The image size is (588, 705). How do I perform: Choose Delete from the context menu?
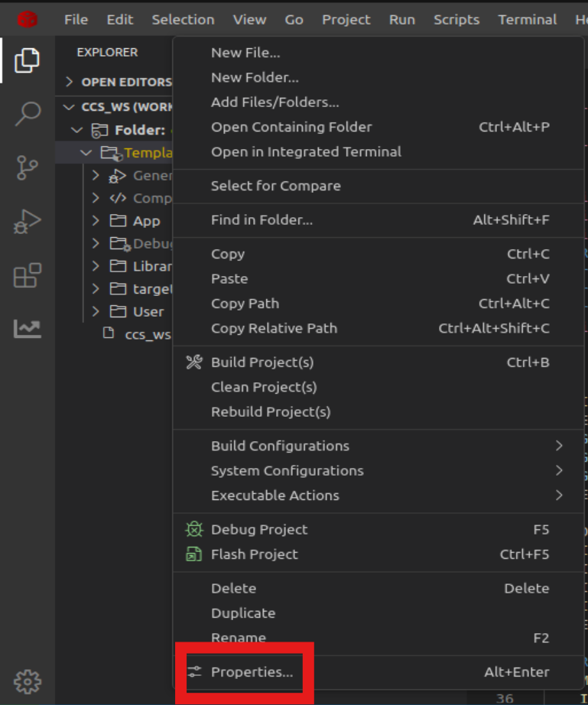pos(378,588)
